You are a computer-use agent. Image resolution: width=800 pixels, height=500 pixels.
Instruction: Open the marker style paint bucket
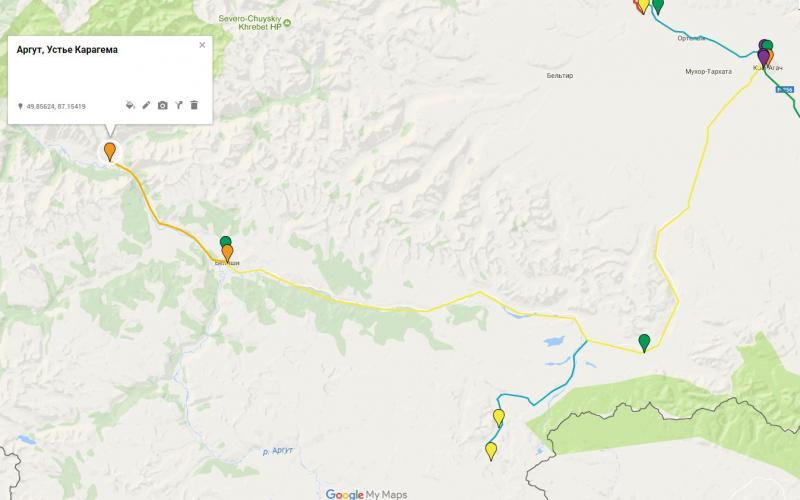pyautogui.click(x=130, y=105)
